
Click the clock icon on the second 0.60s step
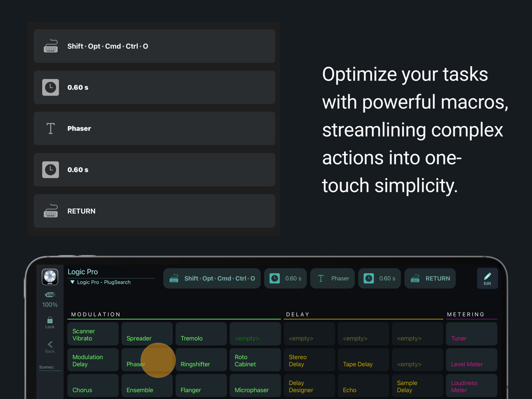pos(370,278)
